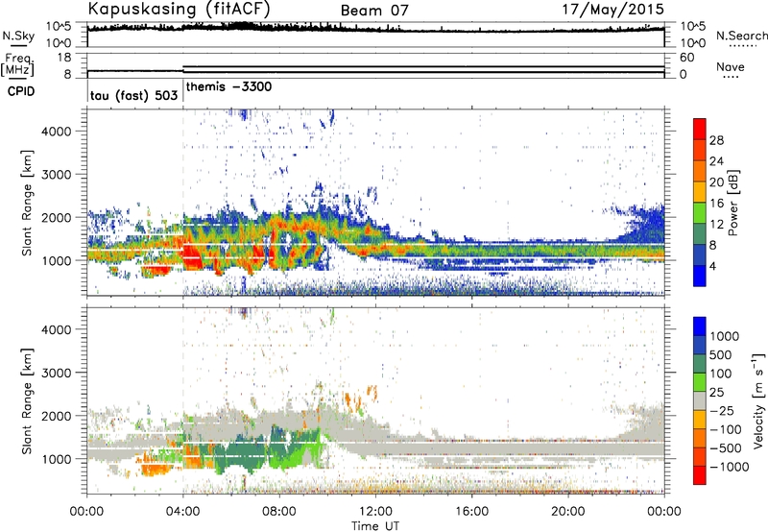
Task: Click the '20:00' time axis label
Action: (x=567, y=512)
